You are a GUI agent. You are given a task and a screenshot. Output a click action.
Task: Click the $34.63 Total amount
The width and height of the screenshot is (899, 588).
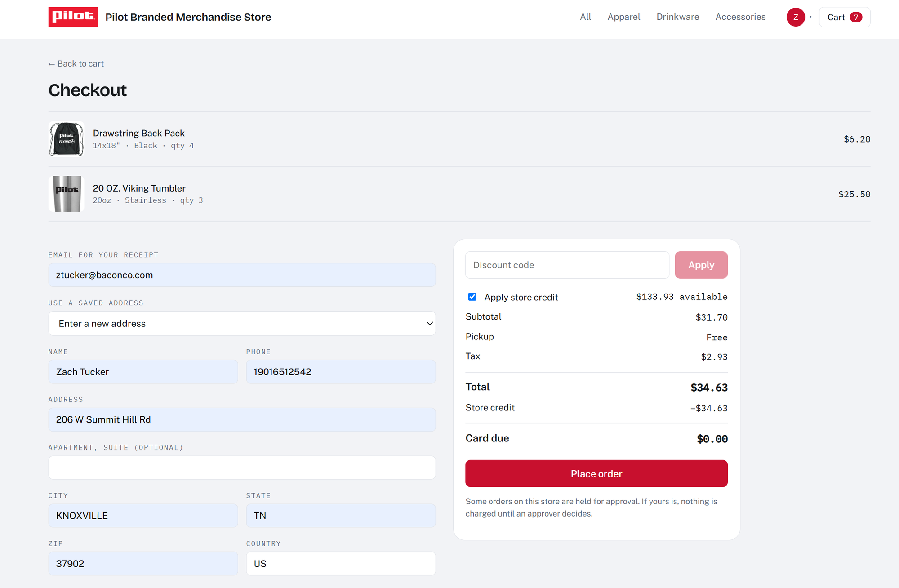point(709,388)
